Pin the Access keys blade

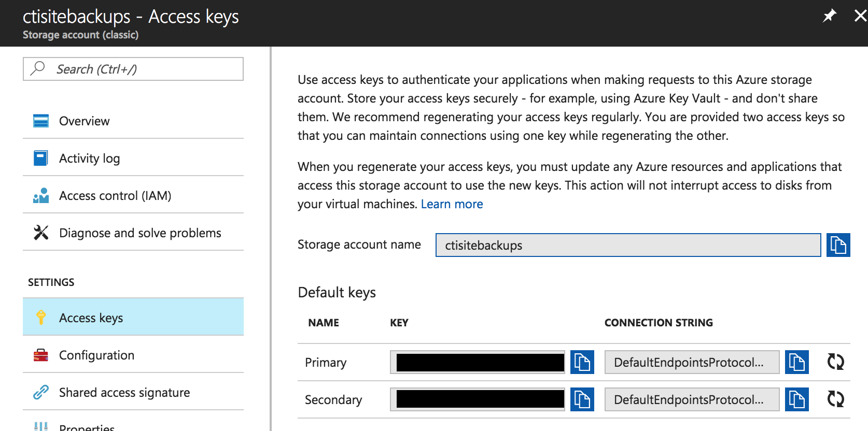(x=830, y=16)
